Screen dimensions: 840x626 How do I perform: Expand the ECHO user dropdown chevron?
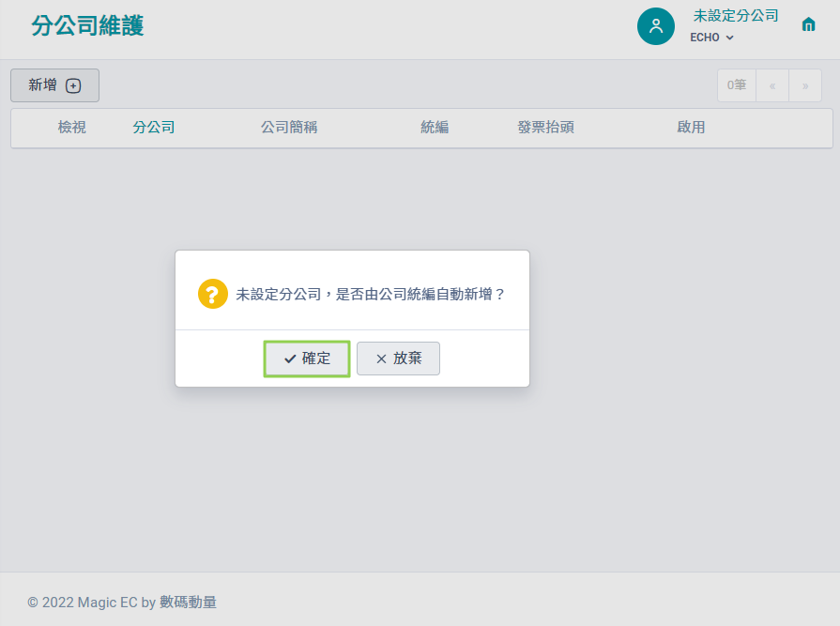(729, 38)
